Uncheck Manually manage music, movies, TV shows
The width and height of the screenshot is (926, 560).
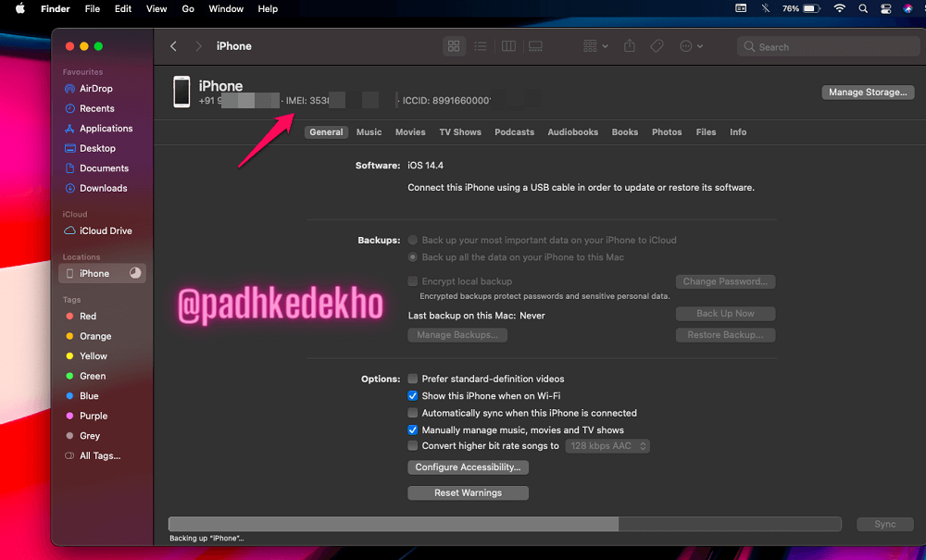(413, 429)
